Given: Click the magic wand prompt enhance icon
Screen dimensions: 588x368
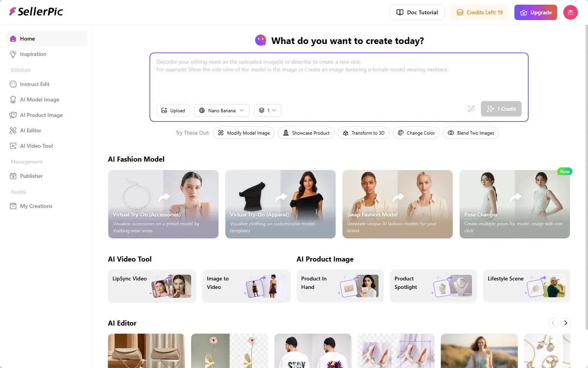Looking at the screenshot, I should 471,109.
